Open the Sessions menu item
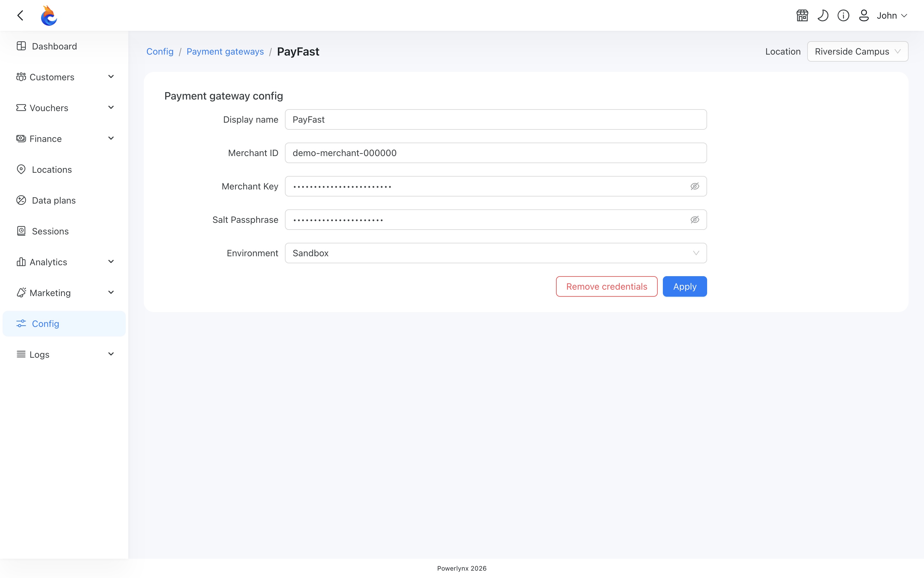This screenshot has height=578, width=924. [64, 231]
